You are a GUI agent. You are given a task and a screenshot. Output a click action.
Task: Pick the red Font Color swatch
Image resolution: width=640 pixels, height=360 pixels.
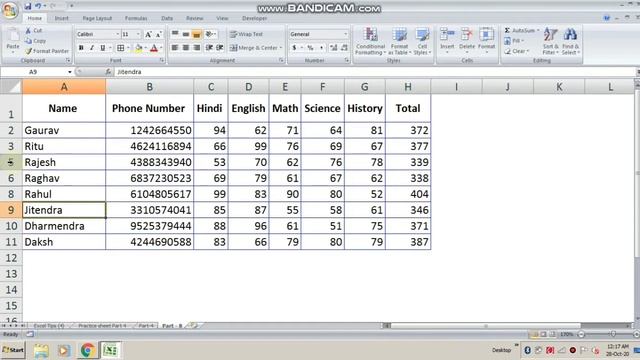(x=154, y=48)
